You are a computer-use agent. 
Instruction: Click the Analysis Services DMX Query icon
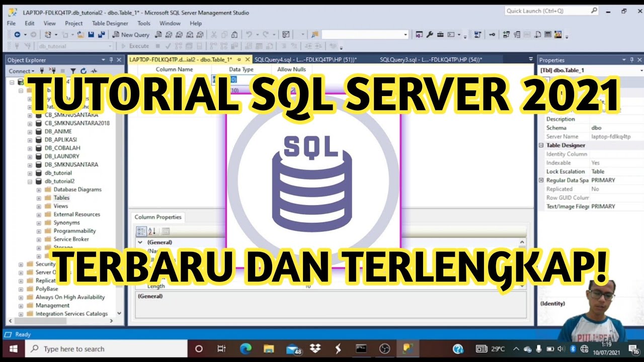tap(179, 35)
